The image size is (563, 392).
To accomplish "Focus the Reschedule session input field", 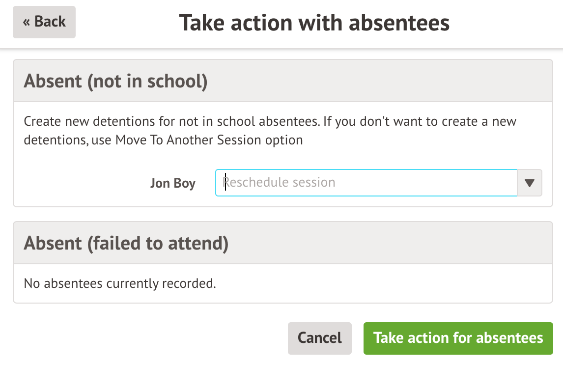I will click(x=366, y=183).
